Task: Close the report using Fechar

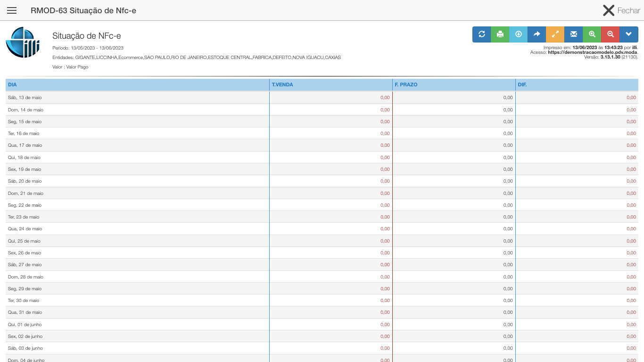Action: click(621, 10)
